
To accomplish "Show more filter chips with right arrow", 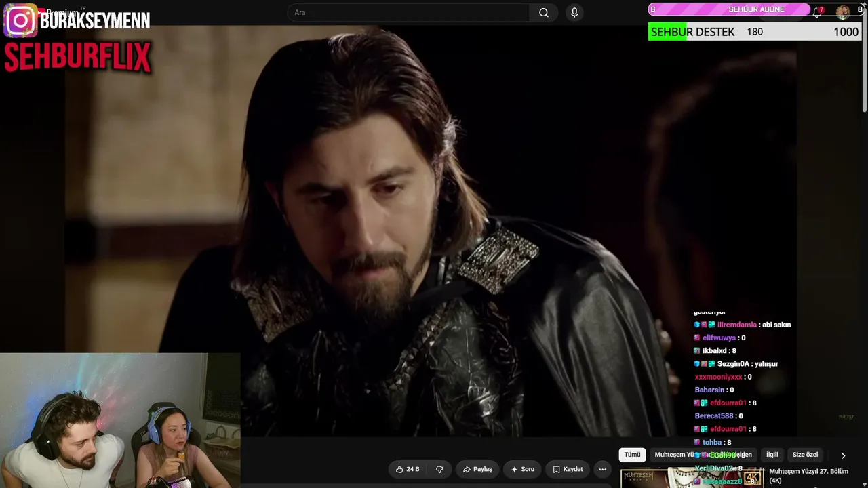I will tap(843, 455).
